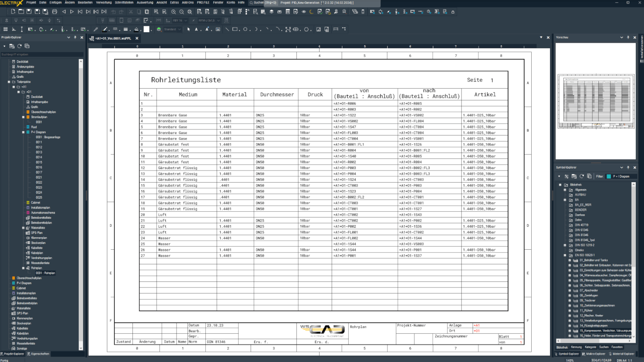Click the print icon in the toolbar

55,12
